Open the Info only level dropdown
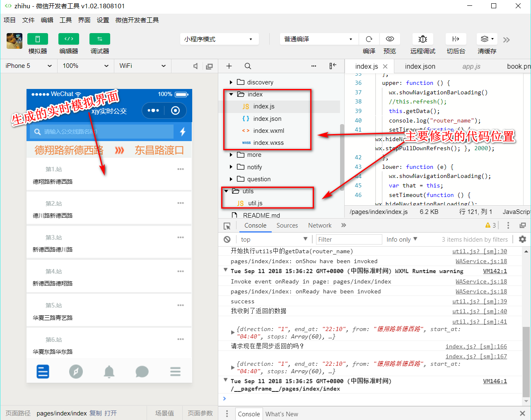Viewport: 531px width, 420px height. coord(402,239)
